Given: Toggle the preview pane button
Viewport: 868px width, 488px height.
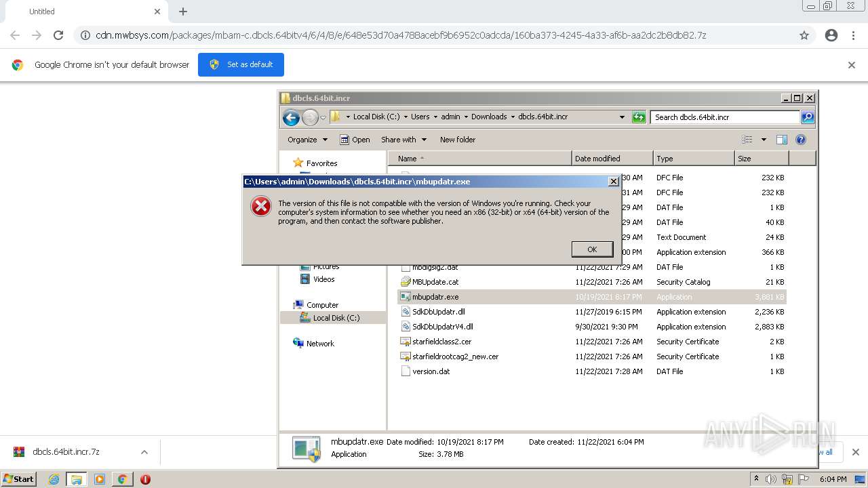Looking at the screenshot, I should [x=782, y=140].
